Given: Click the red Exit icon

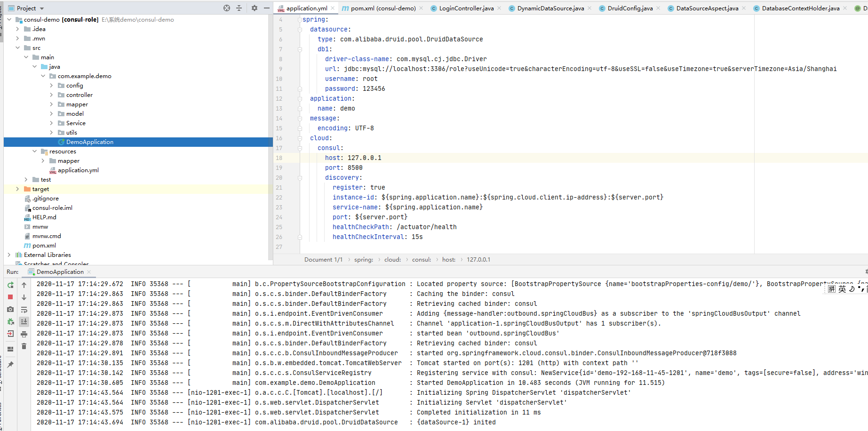Looking at the screenshot, I should click(x=10, y=334).
